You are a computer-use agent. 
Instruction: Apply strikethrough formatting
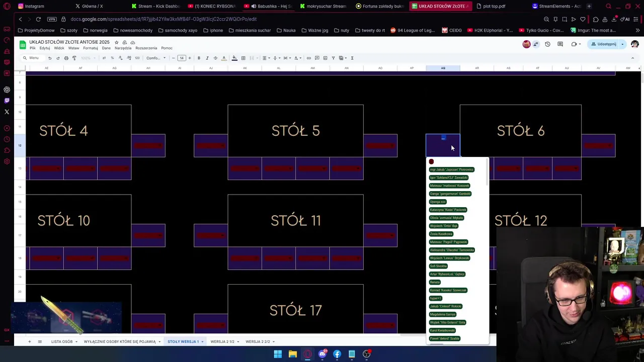tap(215, 58)
